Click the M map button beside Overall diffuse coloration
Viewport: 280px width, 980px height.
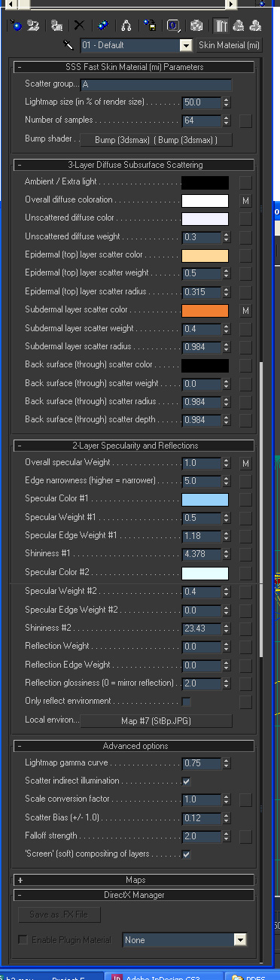(x=245, y=201)
